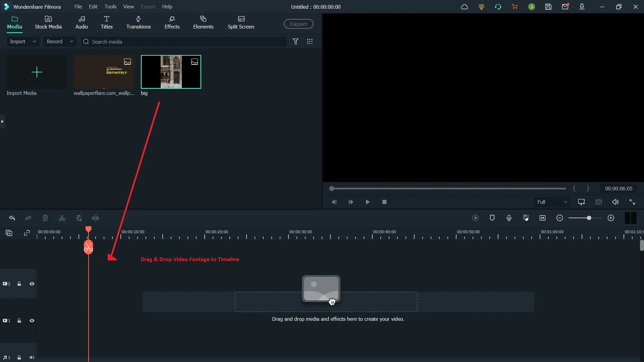644x362 pixels.
Task: Open the Edit menu in menu bar
Action: pyautogui.click(x=93, y=6)
